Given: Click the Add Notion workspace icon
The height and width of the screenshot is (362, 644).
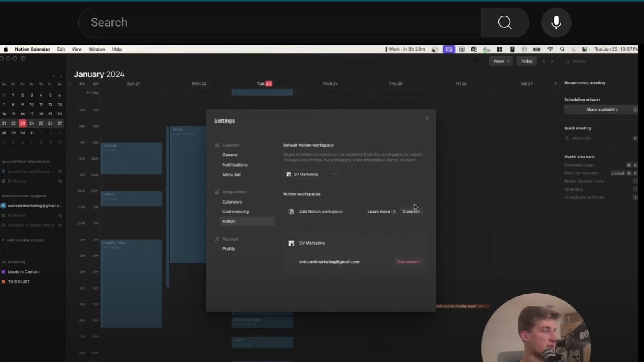Looking at the screenshot, I should pyautogui.click(x=291, y=212).
